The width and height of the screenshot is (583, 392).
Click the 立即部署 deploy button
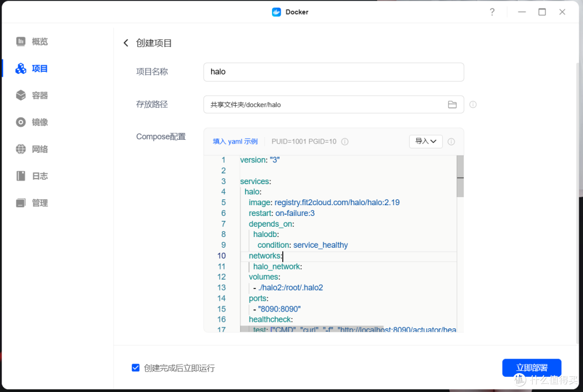[532, 368]
